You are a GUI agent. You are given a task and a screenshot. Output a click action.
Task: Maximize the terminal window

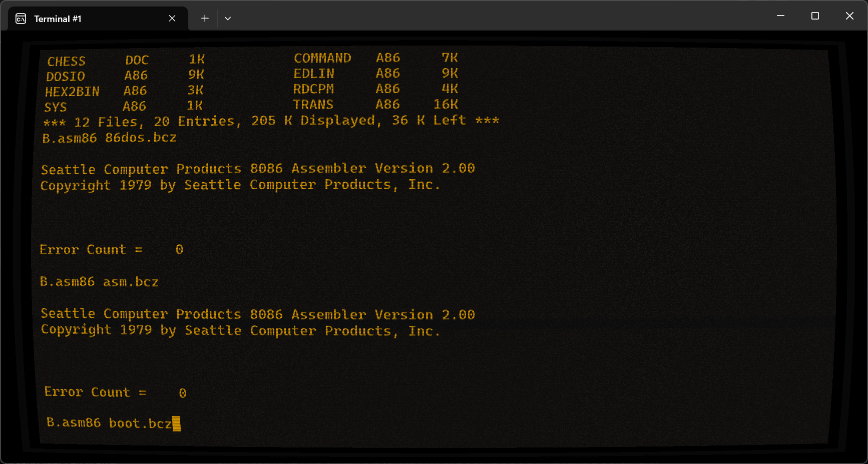tap(815, 16)
